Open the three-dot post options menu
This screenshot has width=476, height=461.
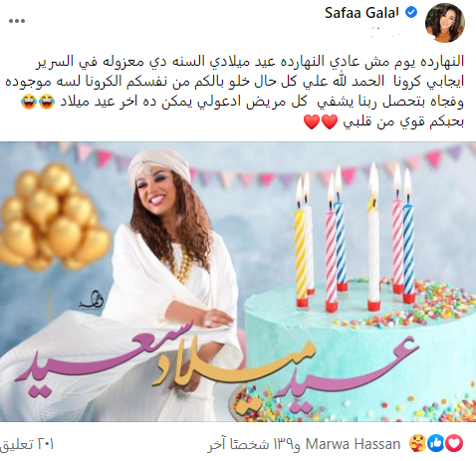point(17,21)
